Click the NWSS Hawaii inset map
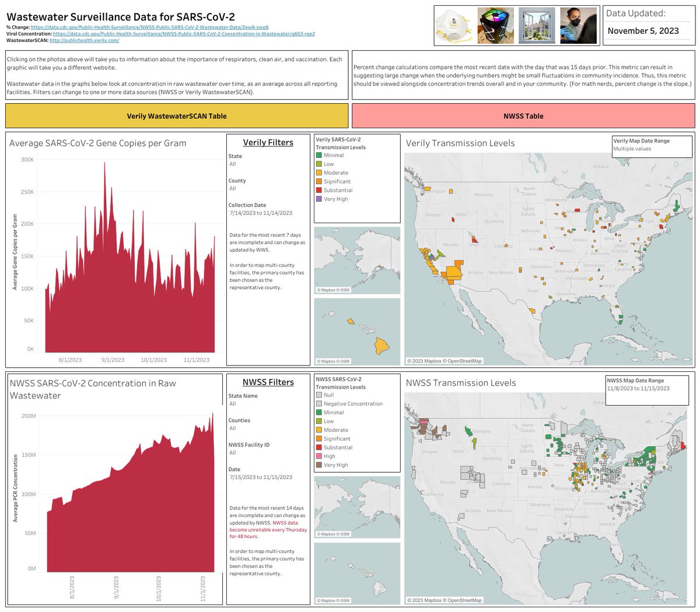Viewport: 700px width, 612px height. coord(357,573)
